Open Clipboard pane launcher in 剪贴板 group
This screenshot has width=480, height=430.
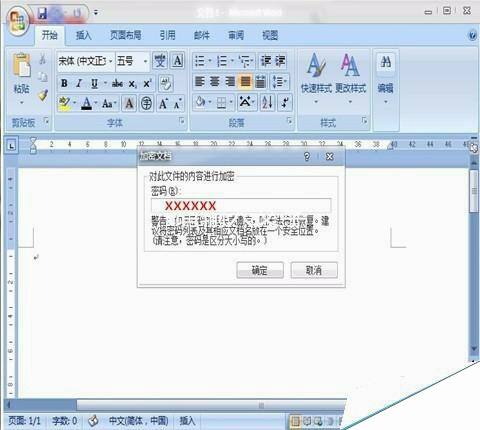[x=46, y=121]
